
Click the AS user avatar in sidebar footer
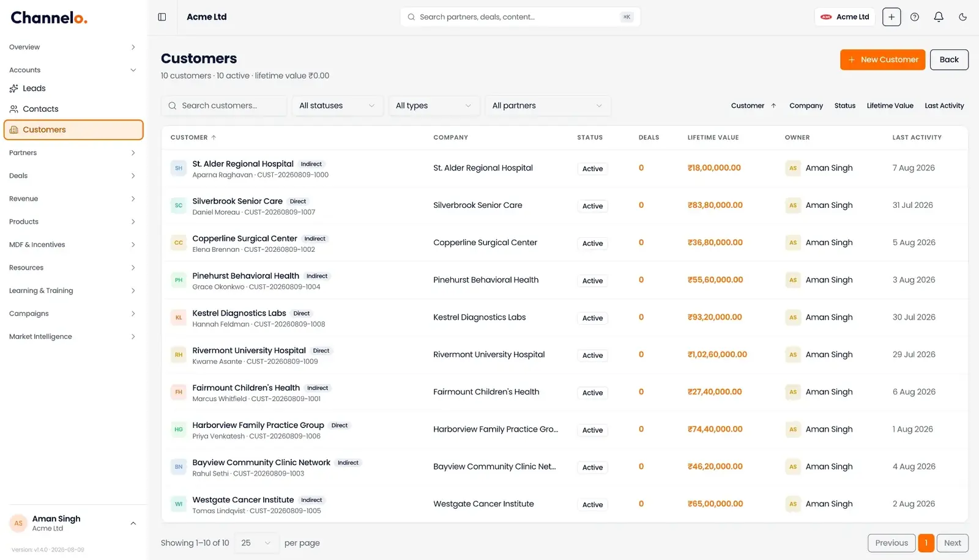(18, 523)
